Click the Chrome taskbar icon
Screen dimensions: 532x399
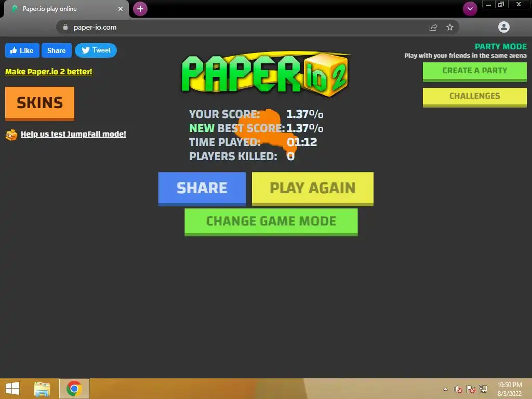[74, 389]
